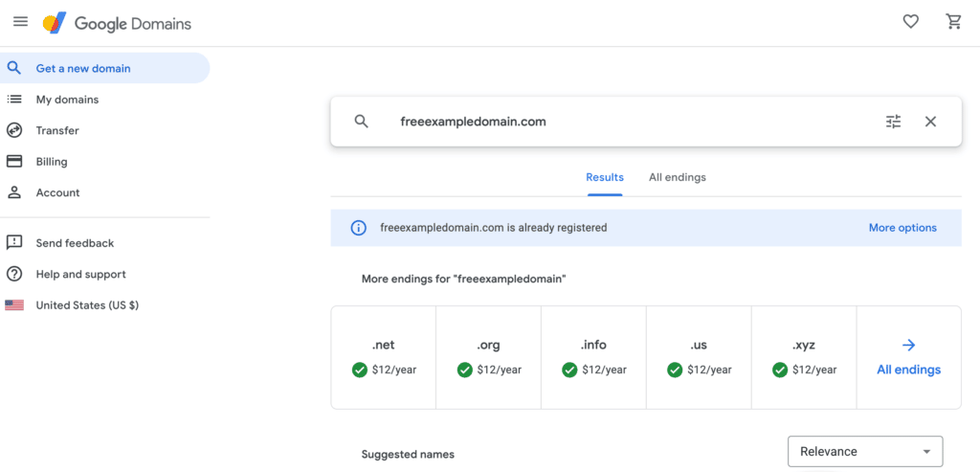
Task: Select the Results tab
Action: [605, 177]
